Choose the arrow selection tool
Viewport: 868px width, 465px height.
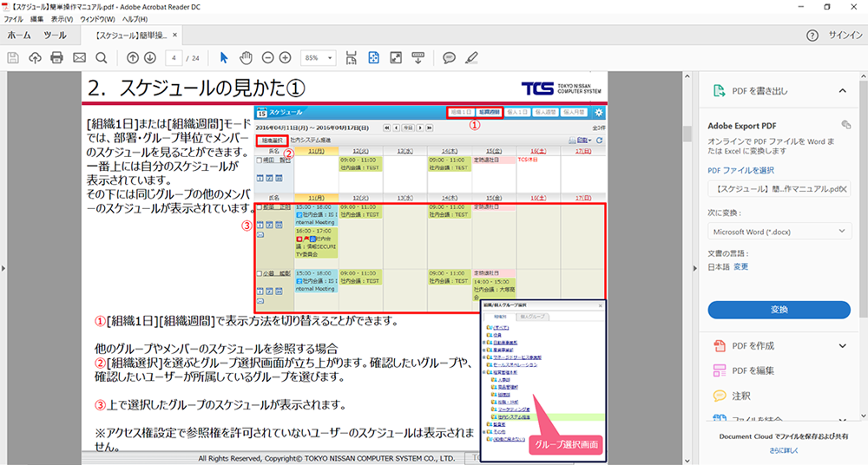[x=224, y=57]
